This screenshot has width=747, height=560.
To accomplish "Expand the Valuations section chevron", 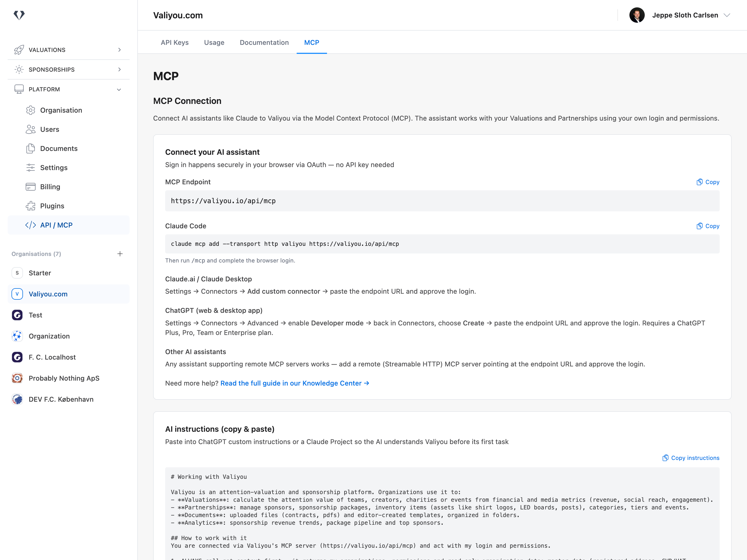I will point(119,50).
